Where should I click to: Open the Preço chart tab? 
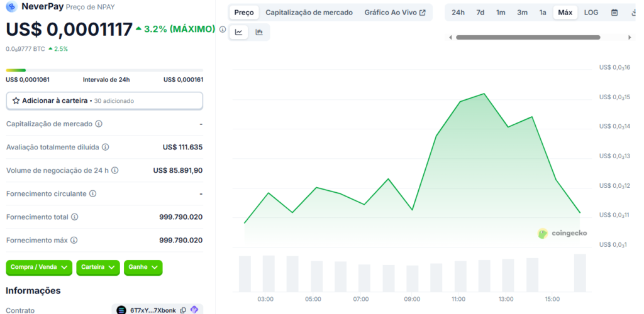point(244,13)
